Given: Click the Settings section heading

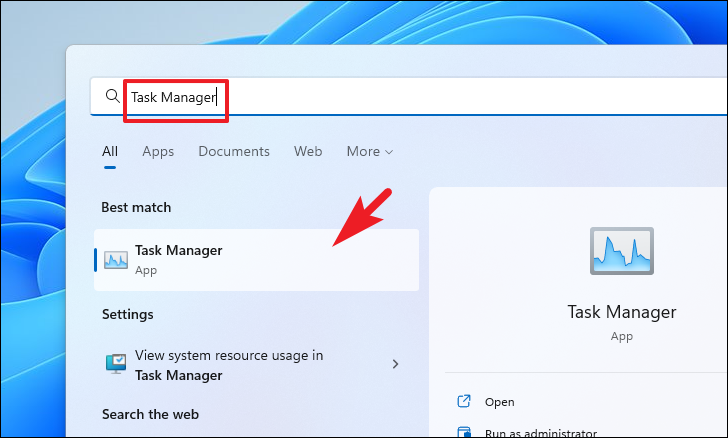Looking at the screenshot, I should tap(128, 314).
